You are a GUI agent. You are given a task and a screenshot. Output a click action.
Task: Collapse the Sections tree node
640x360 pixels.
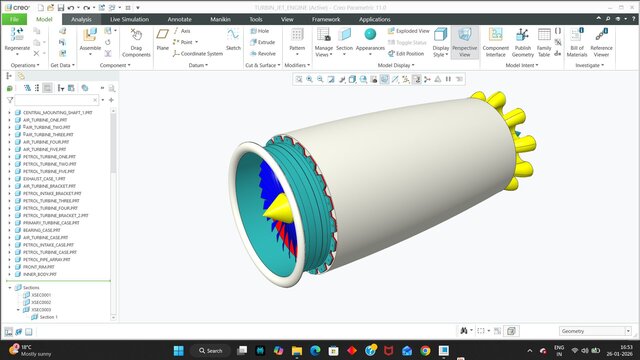10,288
